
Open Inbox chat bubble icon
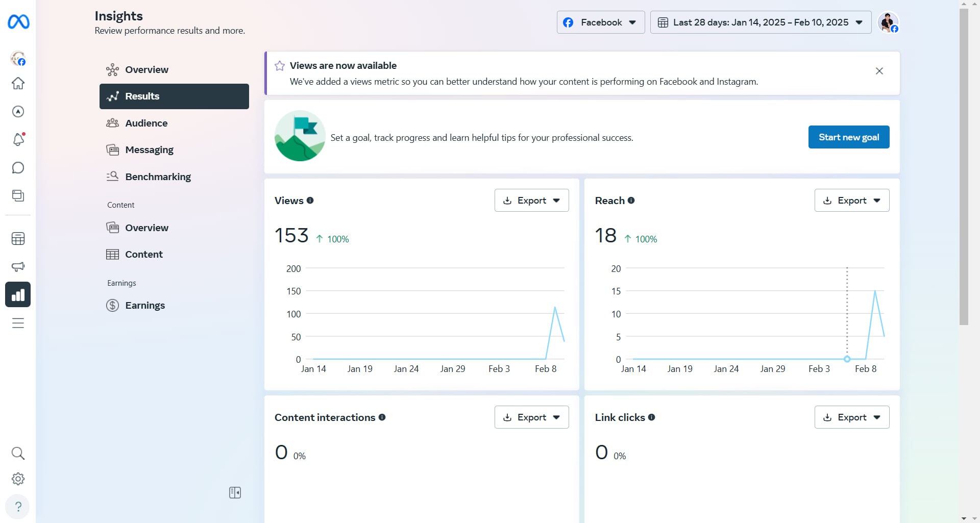(x=18, y=167)
